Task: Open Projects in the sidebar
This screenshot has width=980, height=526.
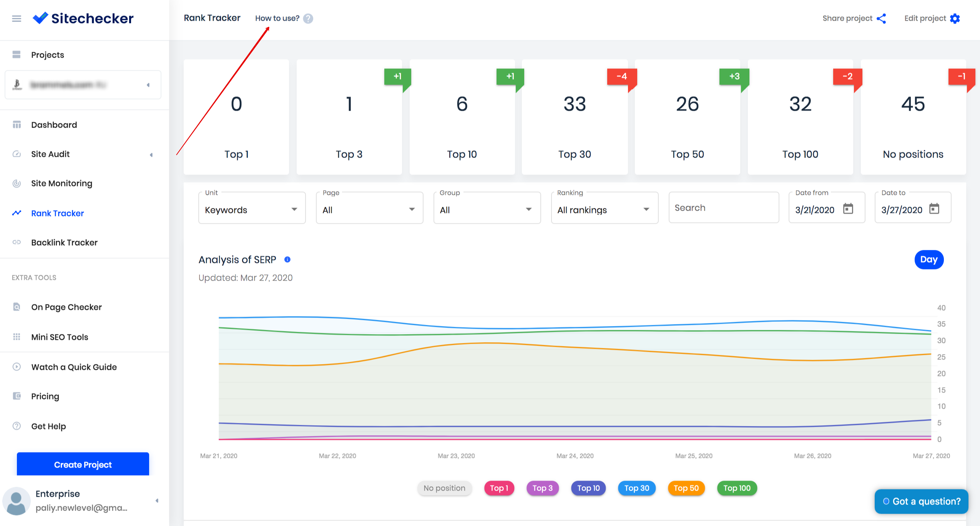Action: point(47,55)
